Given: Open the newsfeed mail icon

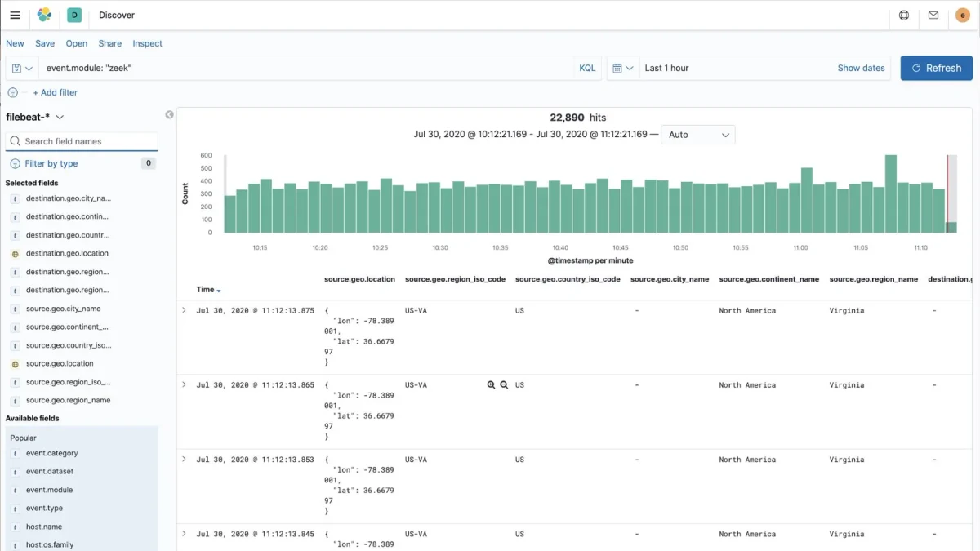Looking at the screenshot, I should point(933,15).
